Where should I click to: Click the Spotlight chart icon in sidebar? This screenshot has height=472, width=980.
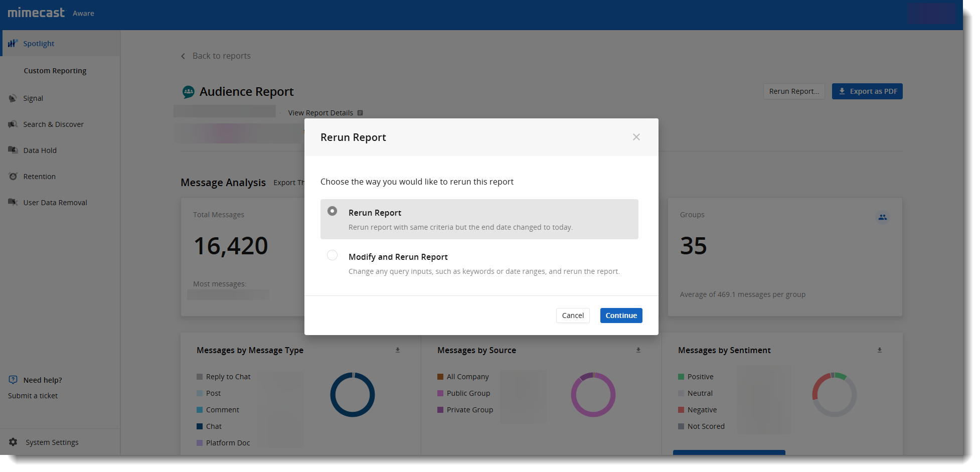click(x=13, y=44)
